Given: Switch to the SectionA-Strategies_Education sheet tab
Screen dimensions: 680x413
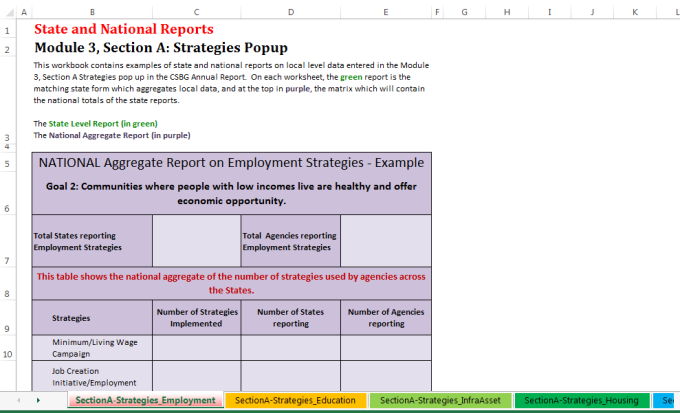Looking at the screenshot, I should 295,400.
